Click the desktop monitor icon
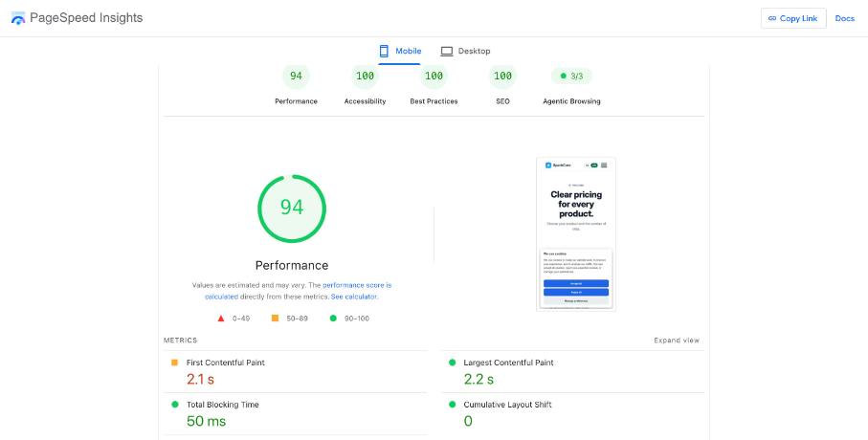The image size is (868, 440). (x=447, y=52)
